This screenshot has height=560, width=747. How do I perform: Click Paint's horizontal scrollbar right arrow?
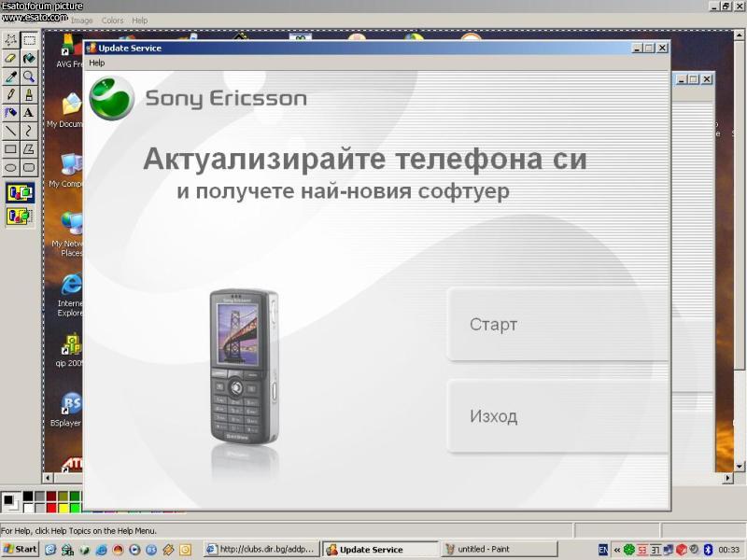[x=728, y=478]
